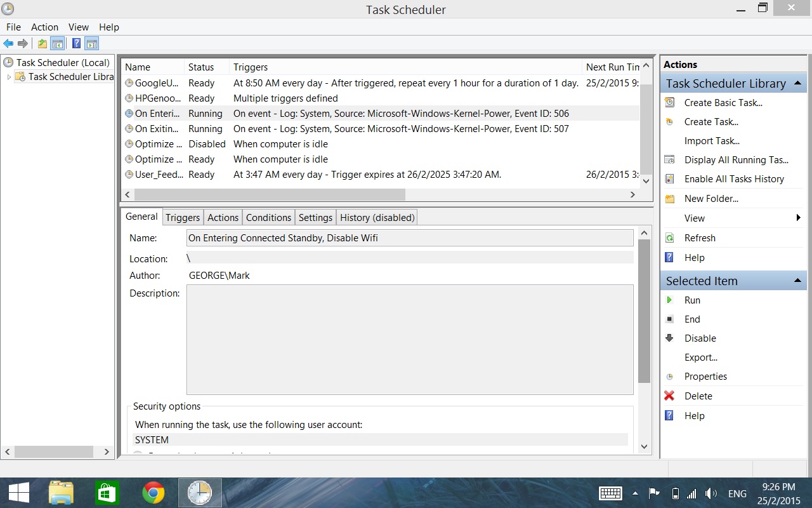Click the red Delete X icon

click(x=669, y=396)
